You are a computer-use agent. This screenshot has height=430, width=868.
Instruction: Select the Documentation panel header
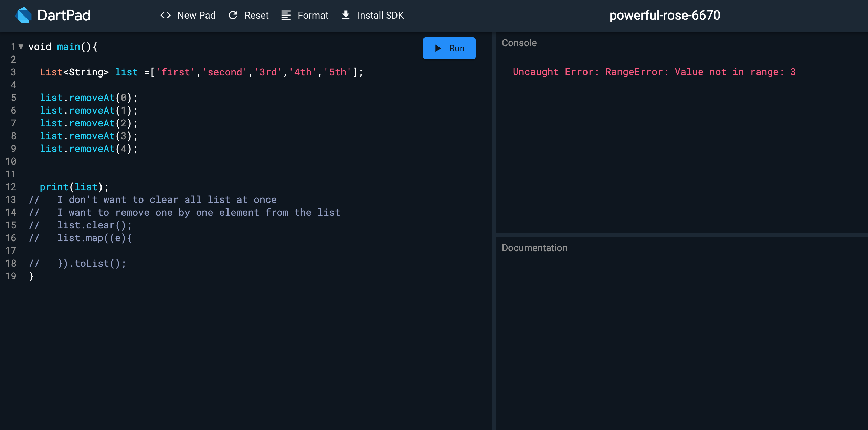click(534, 248)
